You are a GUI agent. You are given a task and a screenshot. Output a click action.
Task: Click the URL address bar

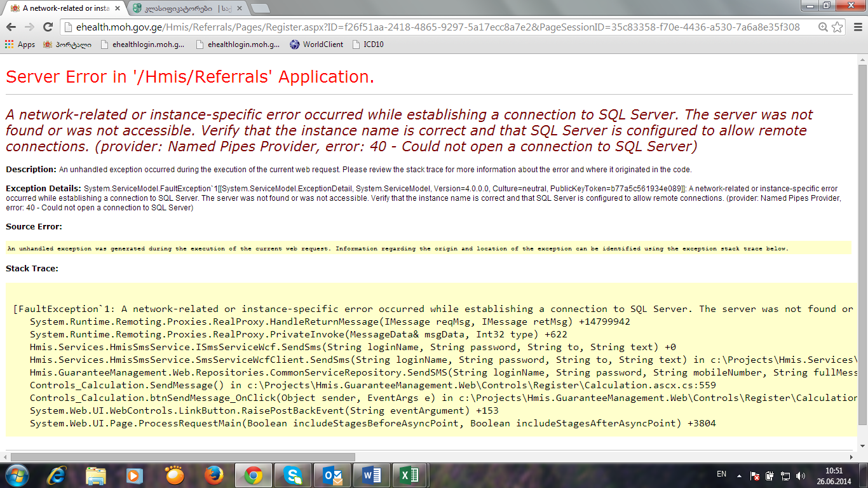432,27
